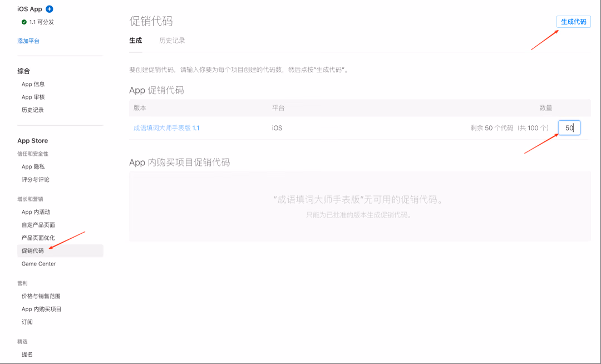
Task: Open 产品页面优化
Action: click(38, 238)
